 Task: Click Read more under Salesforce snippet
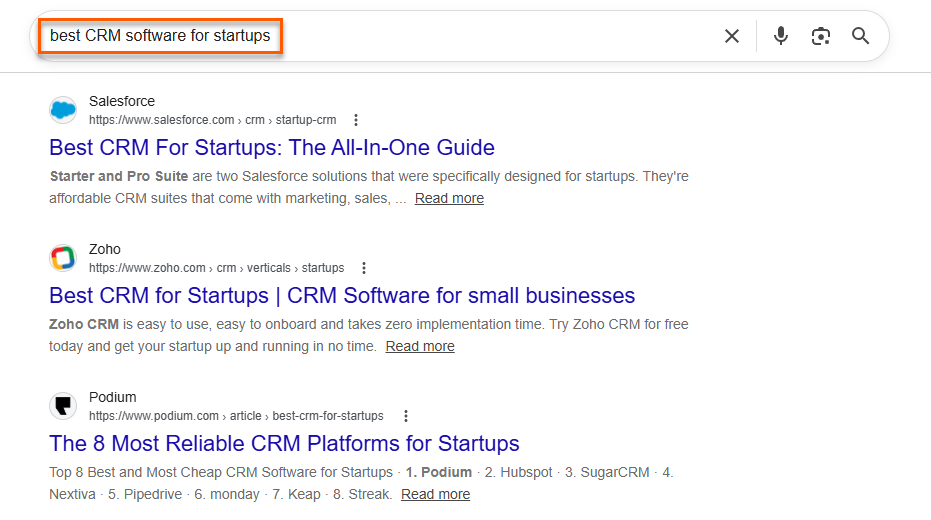(x=449, y=198)
